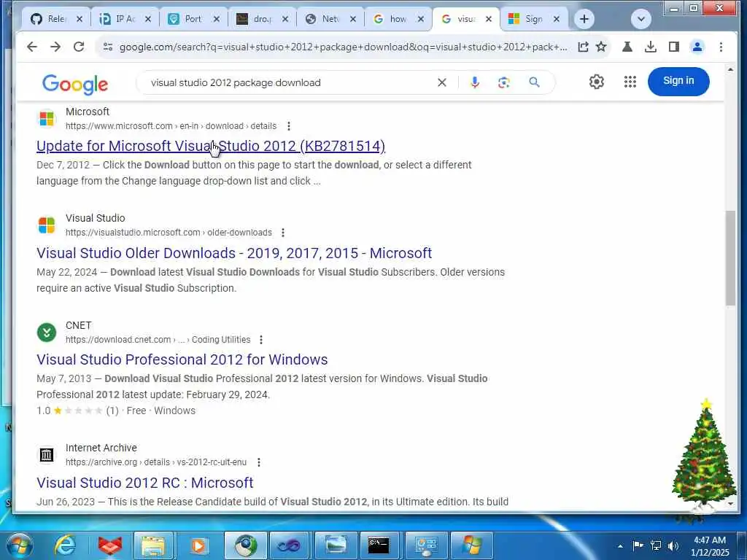This screenshot has width=747, height=560.
Task: Show hidden system tray icons
Action: (620, 546)
